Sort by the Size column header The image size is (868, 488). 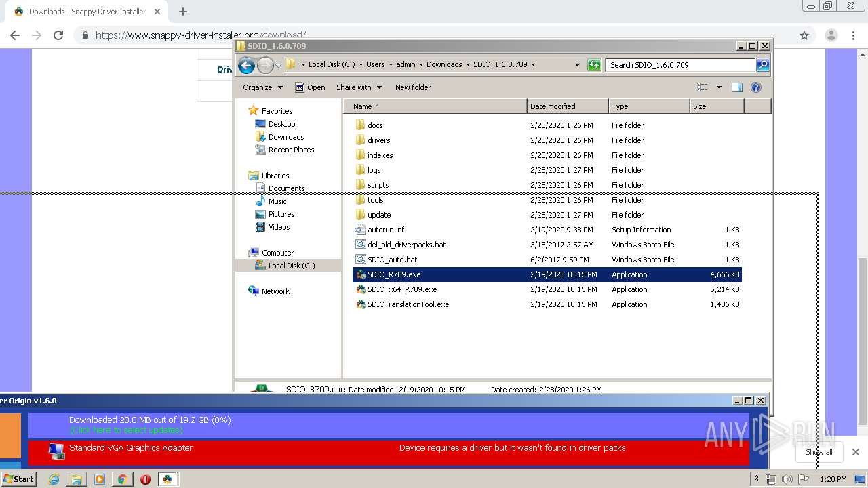[x=717, y=106]
